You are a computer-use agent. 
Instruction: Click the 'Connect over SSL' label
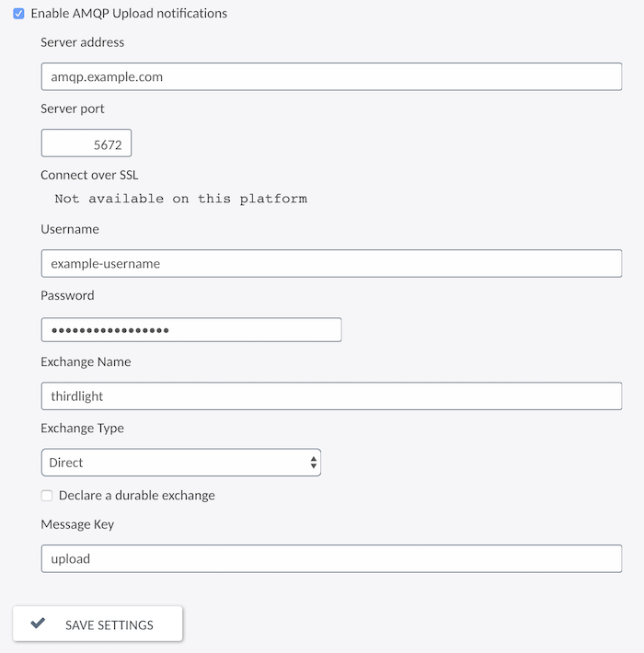[x=89, y=175]
